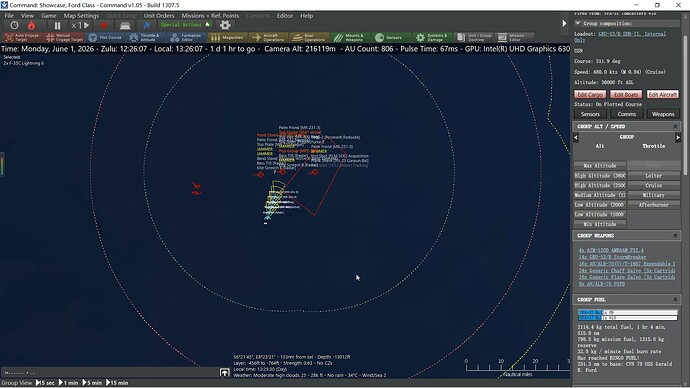Select the Loiter throttle setting

coord(653,176)
